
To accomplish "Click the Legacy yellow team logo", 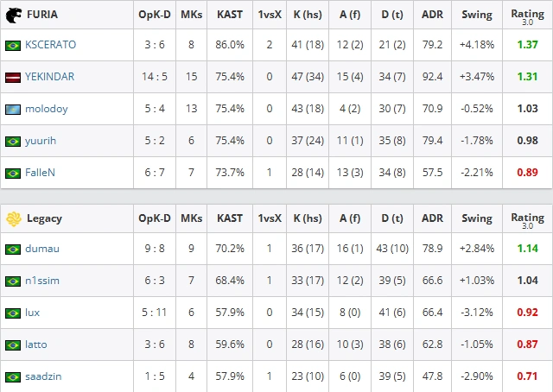I will click(14, 219).
